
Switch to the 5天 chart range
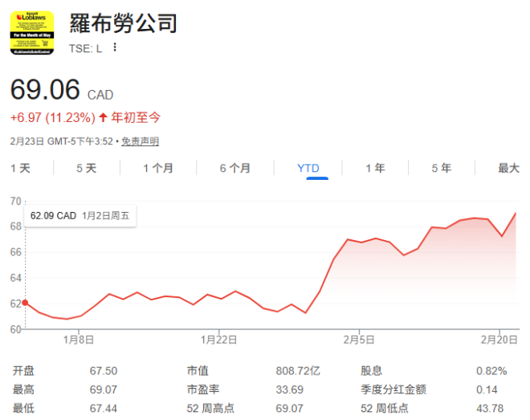point(86,168)
